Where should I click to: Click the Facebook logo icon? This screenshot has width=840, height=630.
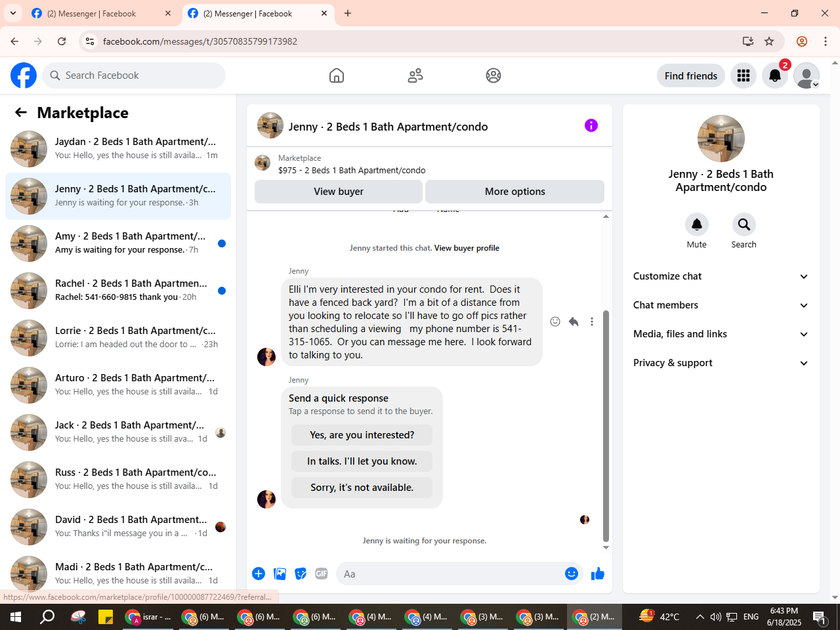(x=24, y=75)
